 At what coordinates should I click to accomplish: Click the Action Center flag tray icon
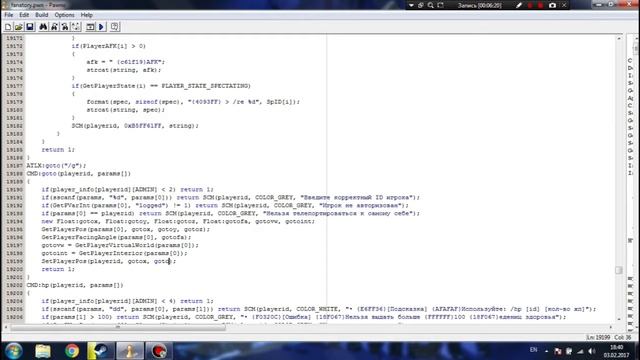[x=558, y=351]
